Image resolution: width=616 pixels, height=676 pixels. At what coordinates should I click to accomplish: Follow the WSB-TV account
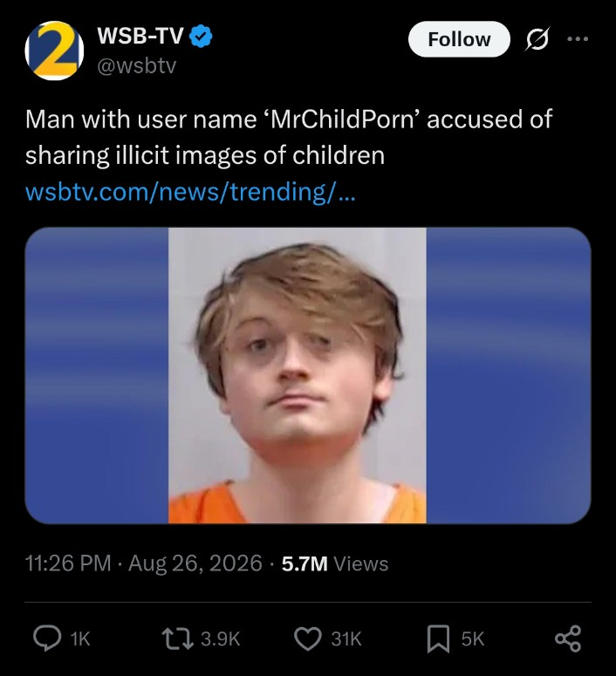[x=459, y=39]
